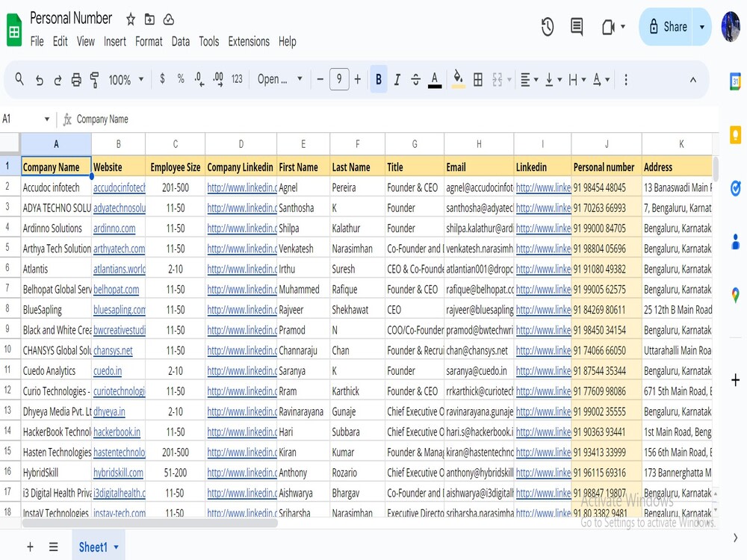
Task: Open the comments panel
Action: pyautogui.click(x=576, y=26)
